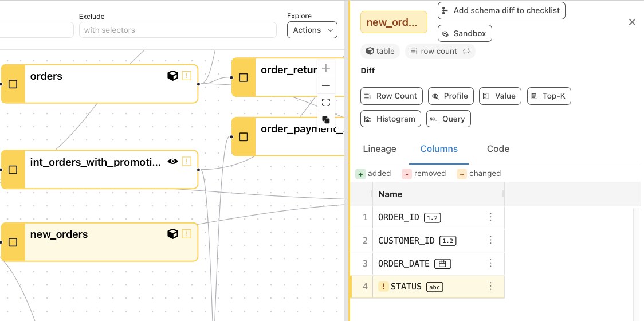Image resolution: width=644 pixels, height=321 pixels.
Task: Run the Profile diff
Action: coord(450,96)
